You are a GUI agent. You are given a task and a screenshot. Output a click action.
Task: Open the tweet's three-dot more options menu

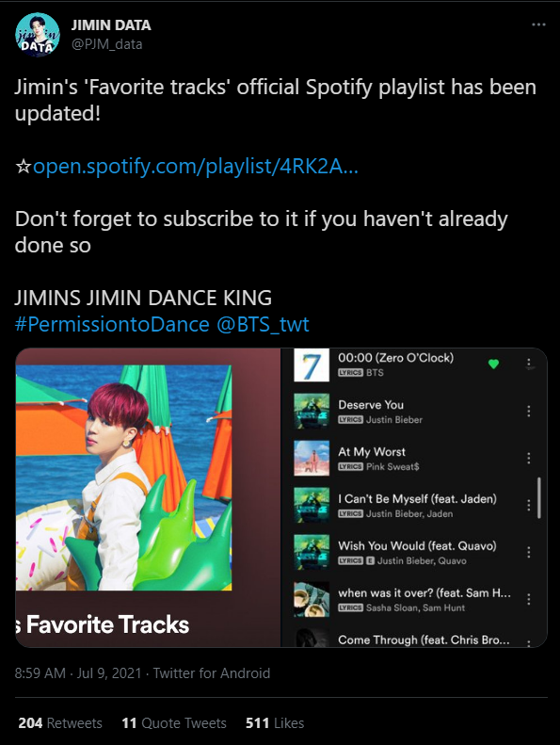(x=538, y=24)
